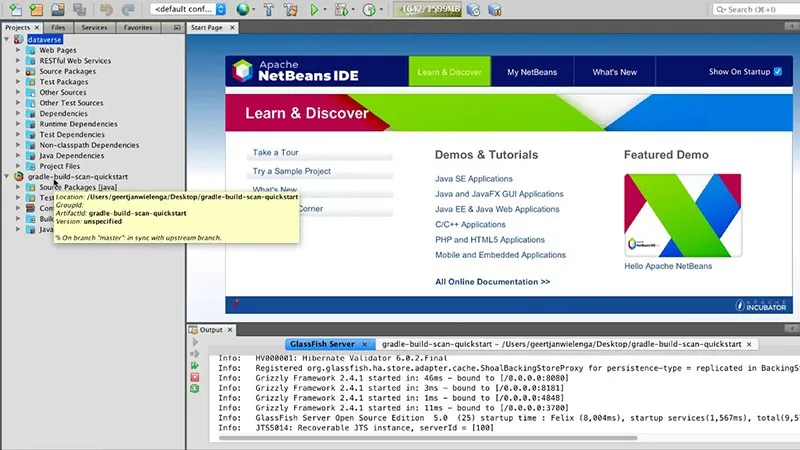Select Other Sources tree item
The width and height of the screenshot is (800, 450).
[63, 92]
